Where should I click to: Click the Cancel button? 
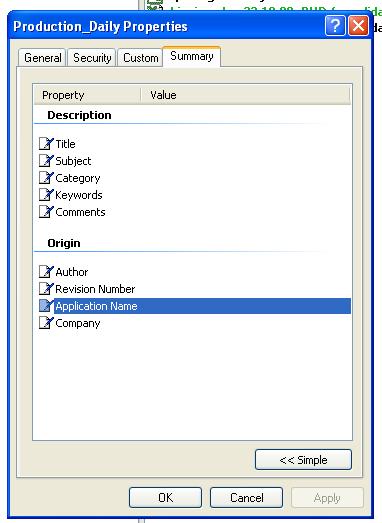tap(247, 498)
